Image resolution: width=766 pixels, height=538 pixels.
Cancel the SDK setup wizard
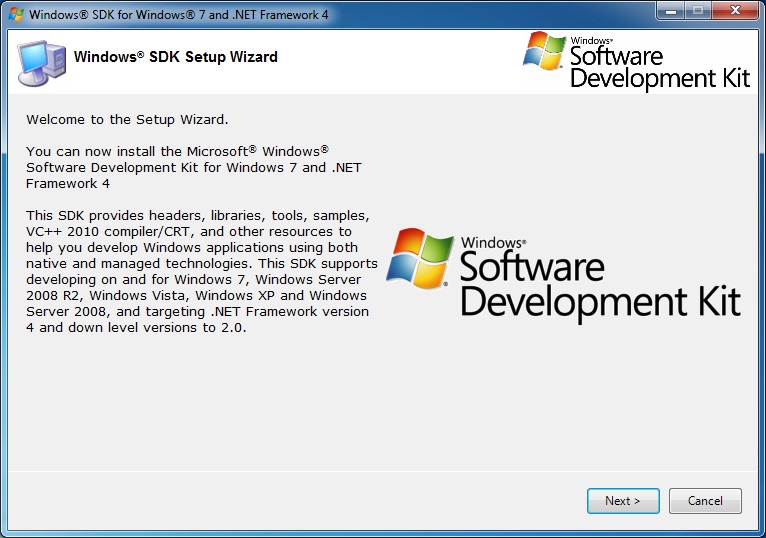705,500
